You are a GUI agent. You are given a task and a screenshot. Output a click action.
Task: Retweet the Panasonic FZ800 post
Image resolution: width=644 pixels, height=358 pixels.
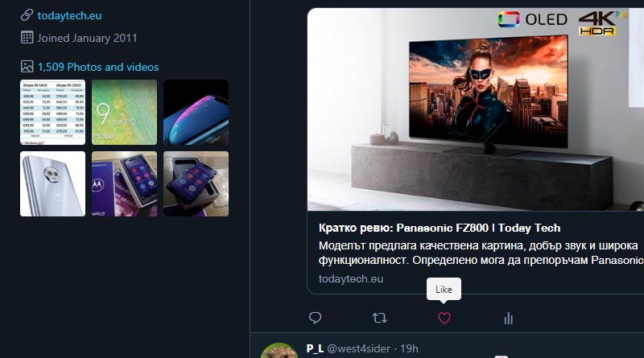(x=379, y=318)
